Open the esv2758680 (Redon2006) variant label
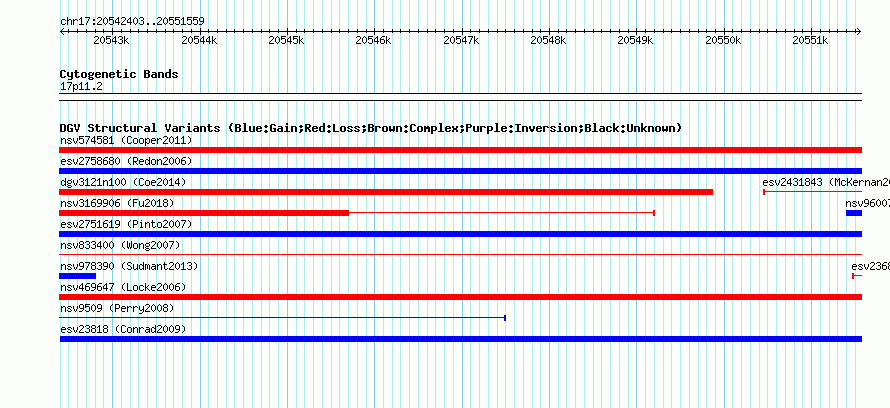 126,161
